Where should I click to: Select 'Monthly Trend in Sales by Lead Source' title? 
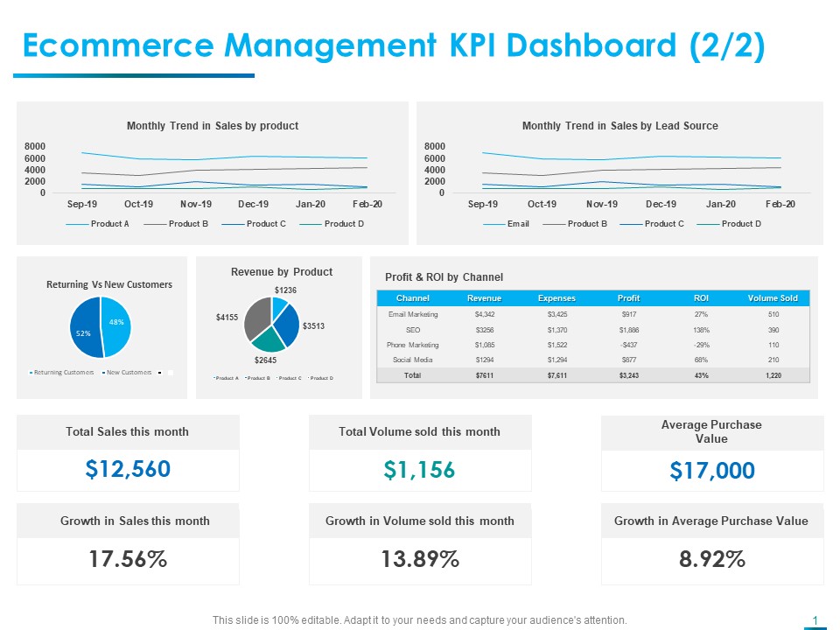619,126
